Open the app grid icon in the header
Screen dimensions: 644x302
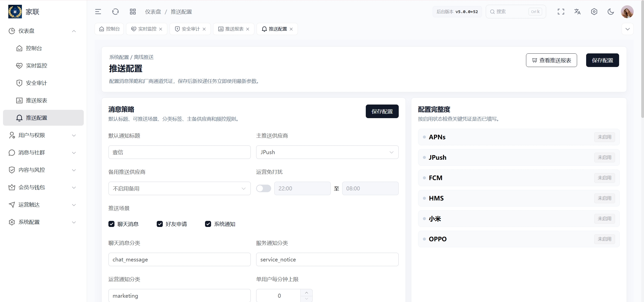tap(133, 12)
